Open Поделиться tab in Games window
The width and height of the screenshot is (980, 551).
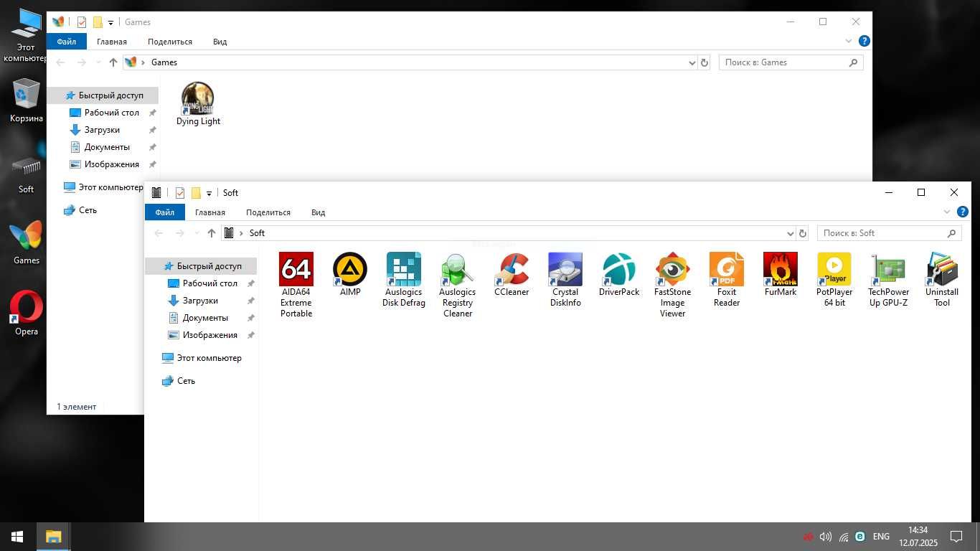170,42
